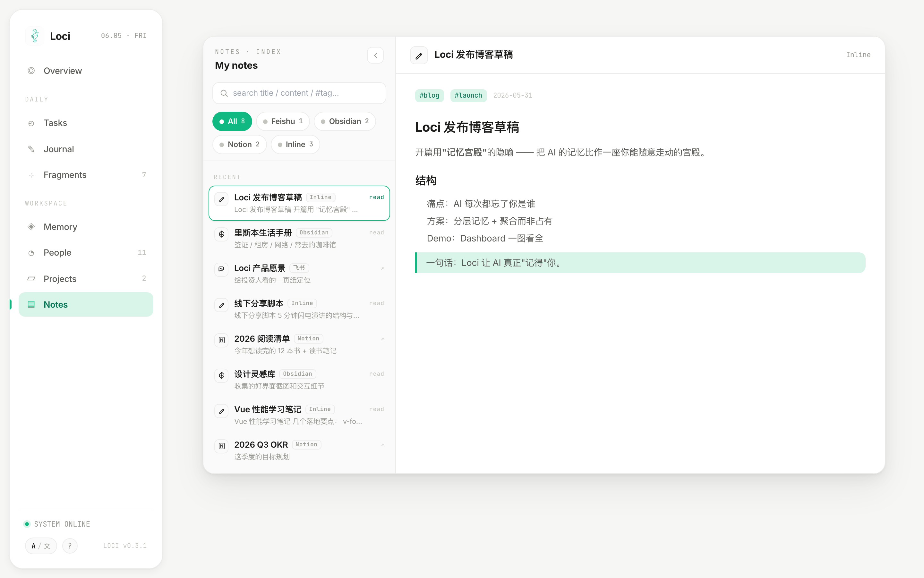The width and height of the screenshot is (924, 578).
Task: Click the #blog tag
Action: coord(430,96)
